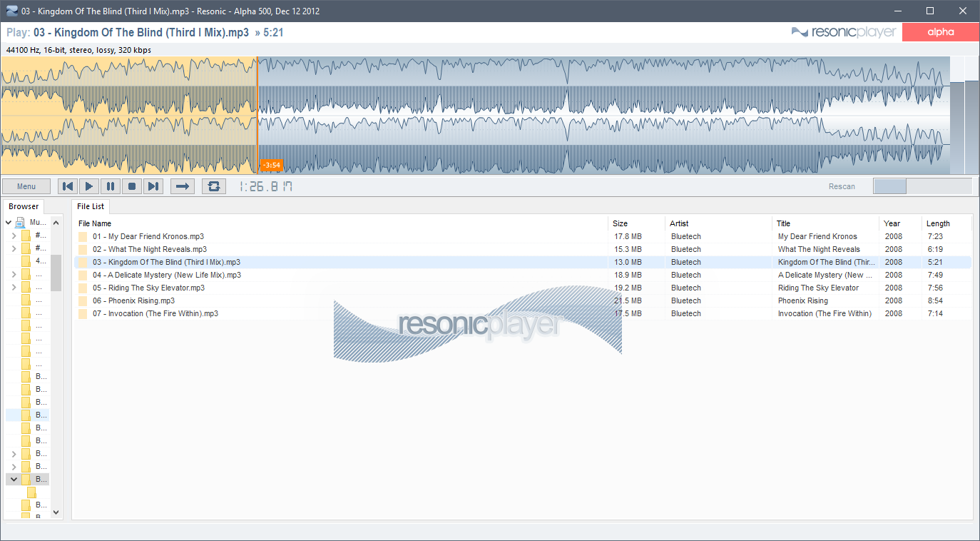
Task: Skip to the next track
Action: click(153, 186)
